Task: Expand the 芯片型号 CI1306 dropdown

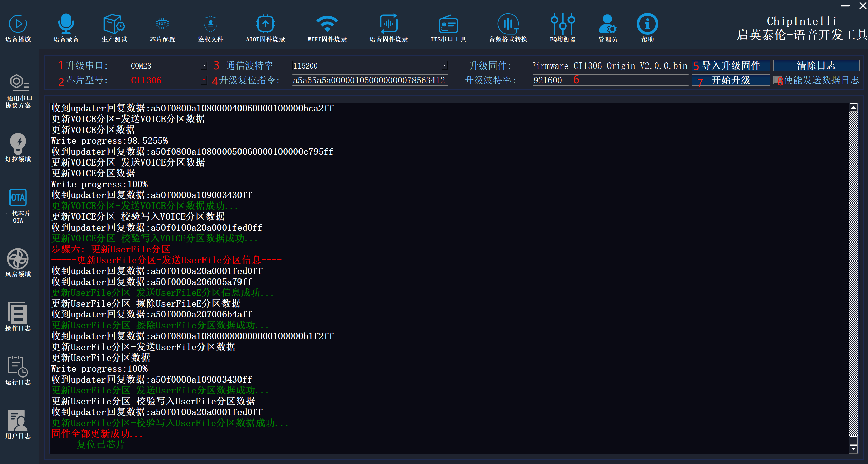Action: (204, 80)
